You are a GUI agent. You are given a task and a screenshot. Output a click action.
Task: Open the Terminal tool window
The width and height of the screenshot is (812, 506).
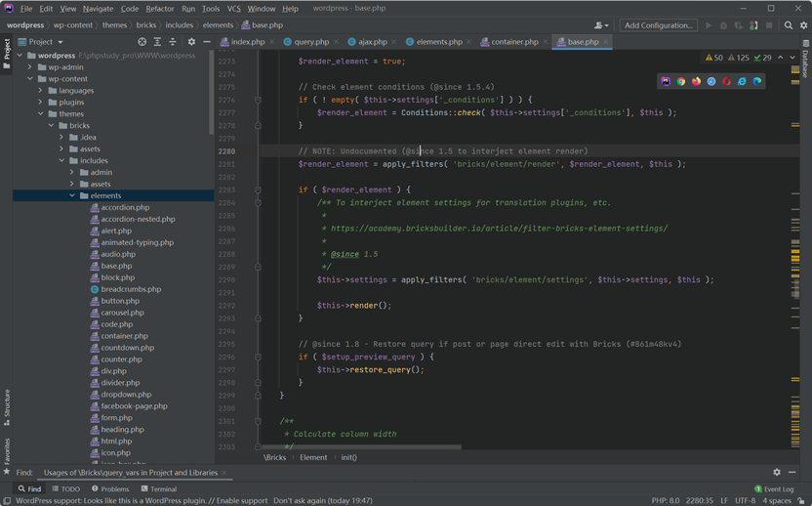[x=158, y=488]
